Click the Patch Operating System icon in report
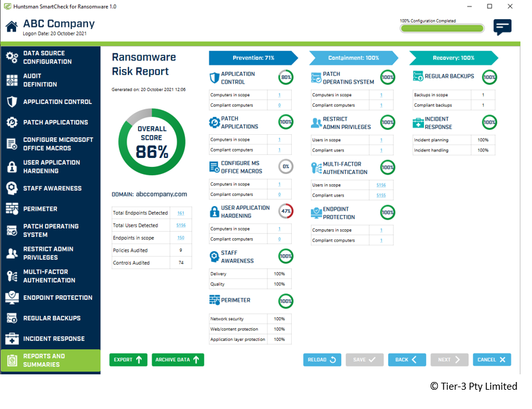Screen dimensions: 532x409 pyautogui.click(x=316, y=78)
